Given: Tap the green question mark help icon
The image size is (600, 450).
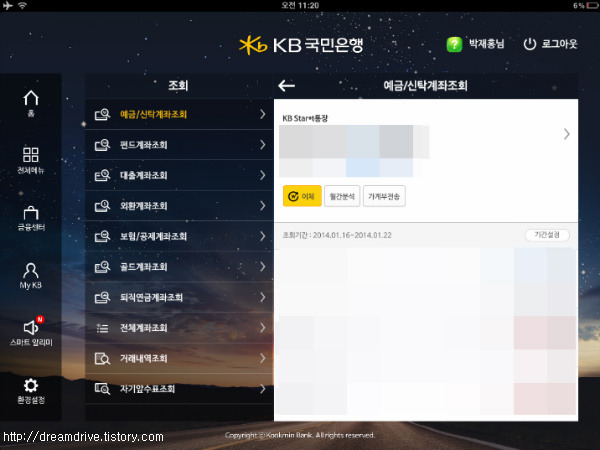Looking at the screenshot, I should click(x=454, y=44).
